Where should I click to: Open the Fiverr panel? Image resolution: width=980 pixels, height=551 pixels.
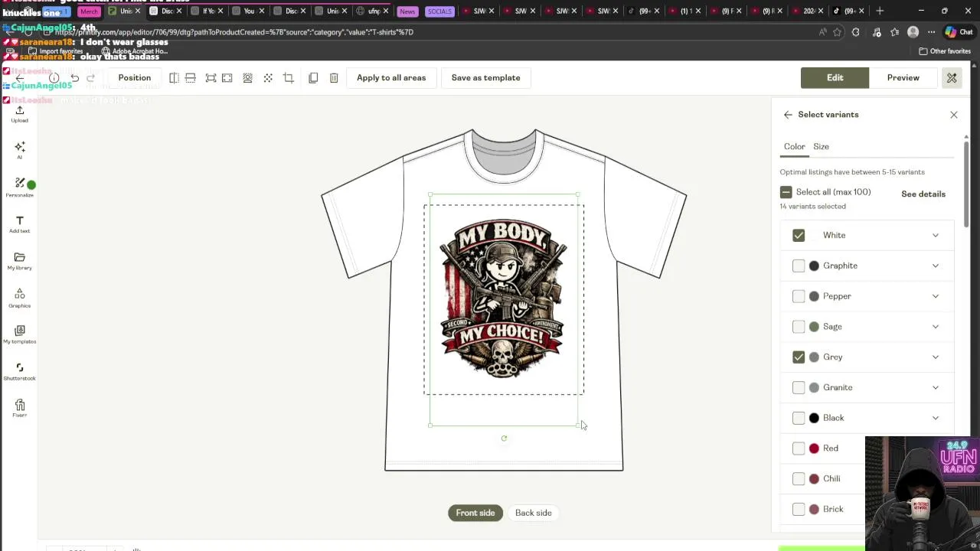19,409
